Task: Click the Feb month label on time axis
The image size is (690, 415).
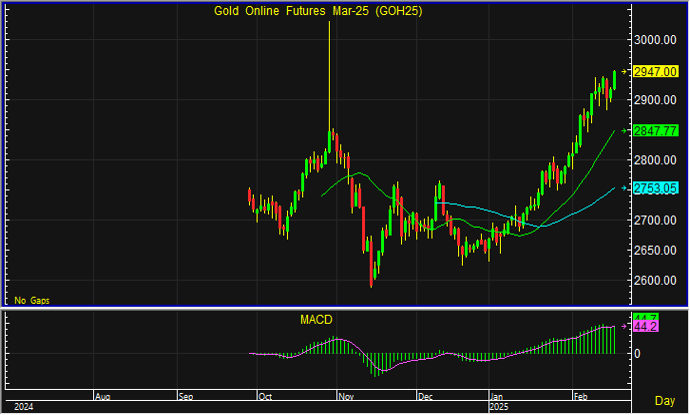Action: pos(580,397)
